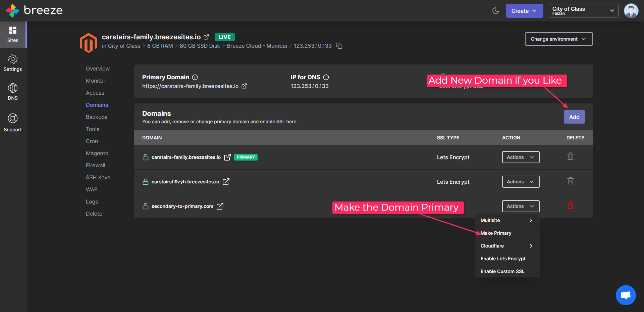Open the Access tab
This screenshot has height=312, width=644.
95,93
